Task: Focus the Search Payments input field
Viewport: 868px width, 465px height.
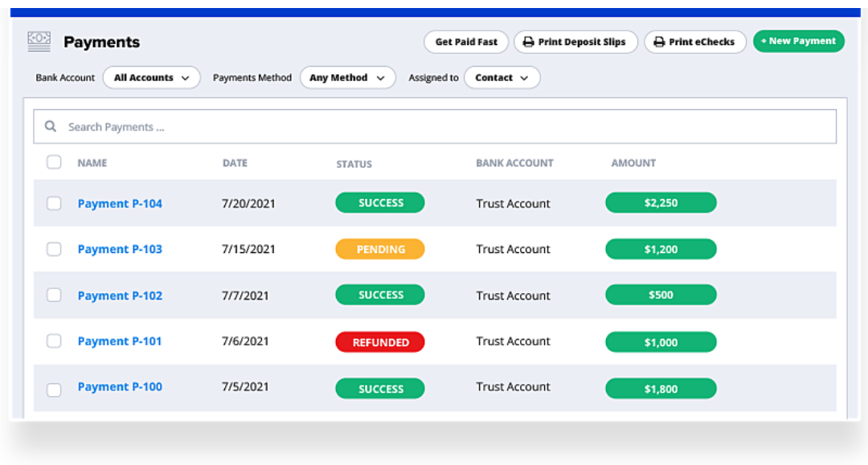Action: tap(435, 127)
